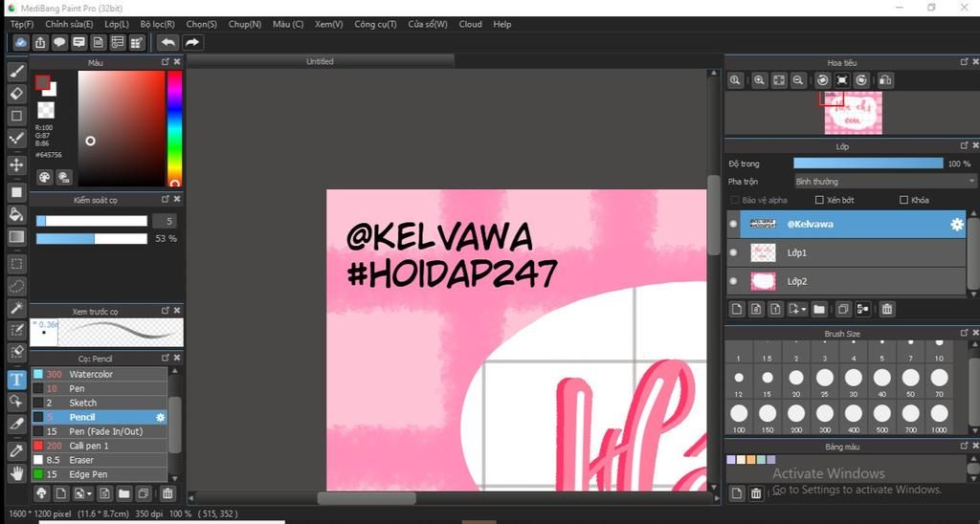Undock the Brush Size panel

point(964,333)
